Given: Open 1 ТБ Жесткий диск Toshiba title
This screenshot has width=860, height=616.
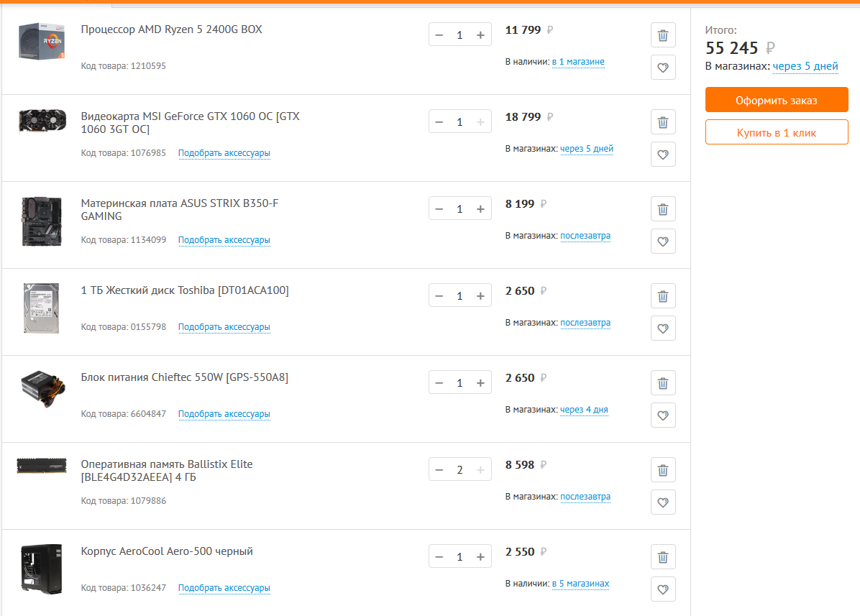Looking at the screenshot, I should [185, 290].
